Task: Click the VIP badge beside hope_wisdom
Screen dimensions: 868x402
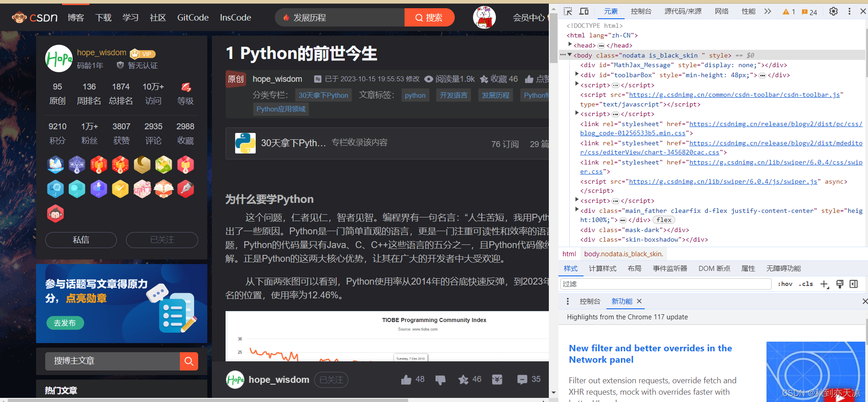Action: click(143, 53)
